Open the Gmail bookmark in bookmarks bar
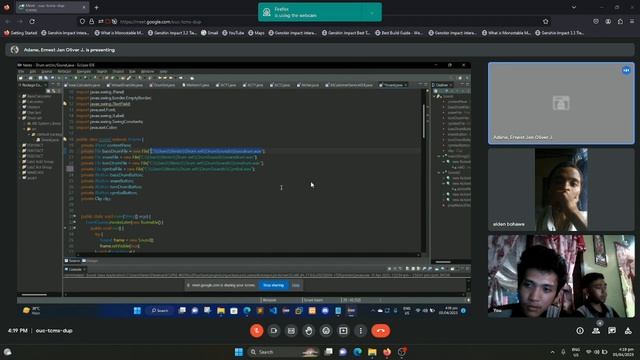Viewport: 640px width, 360px height. pyautogui.click(x=209, y=33)
